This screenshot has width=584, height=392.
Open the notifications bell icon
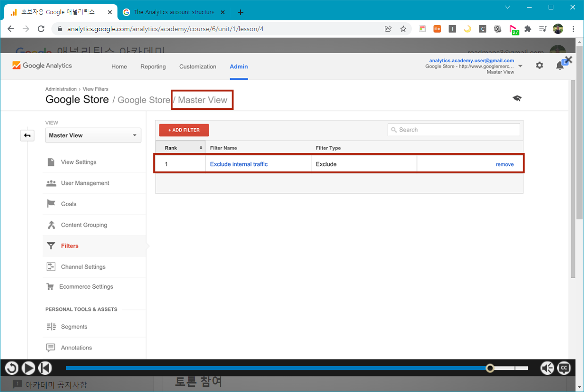pyautogui.click(x=560, y=66)
